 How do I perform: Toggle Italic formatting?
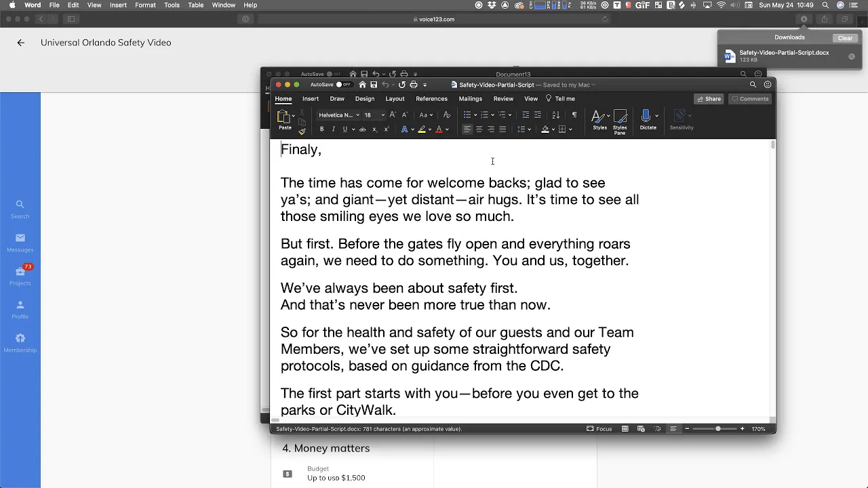pos(333,129)
